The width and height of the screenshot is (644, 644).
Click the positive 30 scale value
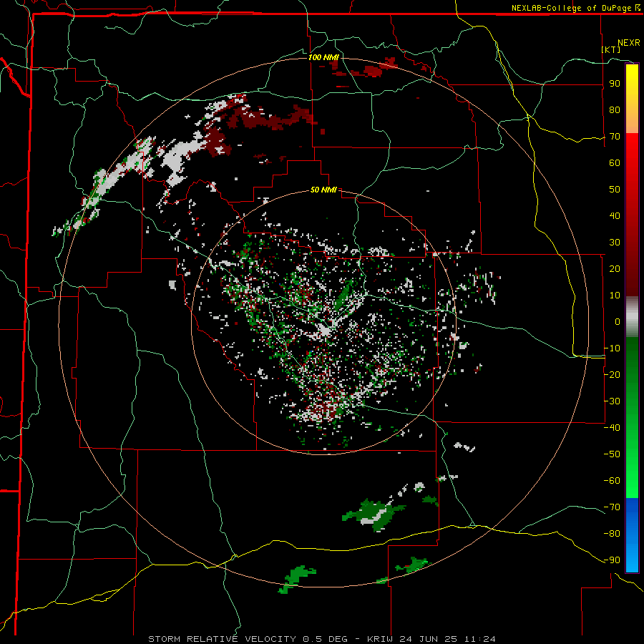615,243
